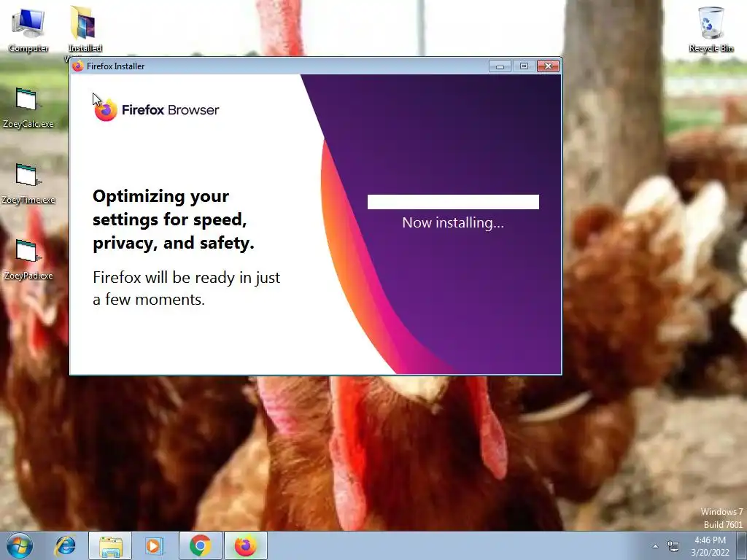Screen dimensions: 747x560
Task: Launch Google Chrome from taskbar
Action: (x=200, y=545)
